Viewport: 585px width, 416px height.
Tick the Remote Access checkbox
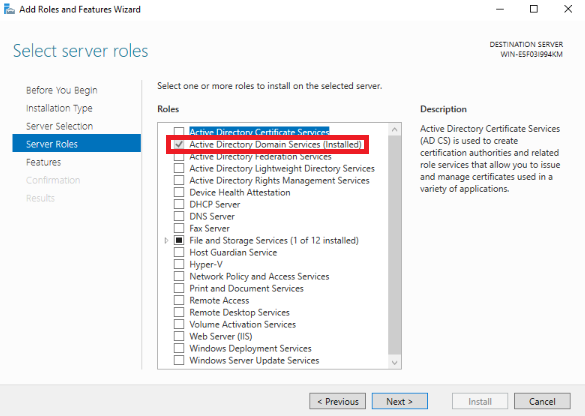click(179, 300)
